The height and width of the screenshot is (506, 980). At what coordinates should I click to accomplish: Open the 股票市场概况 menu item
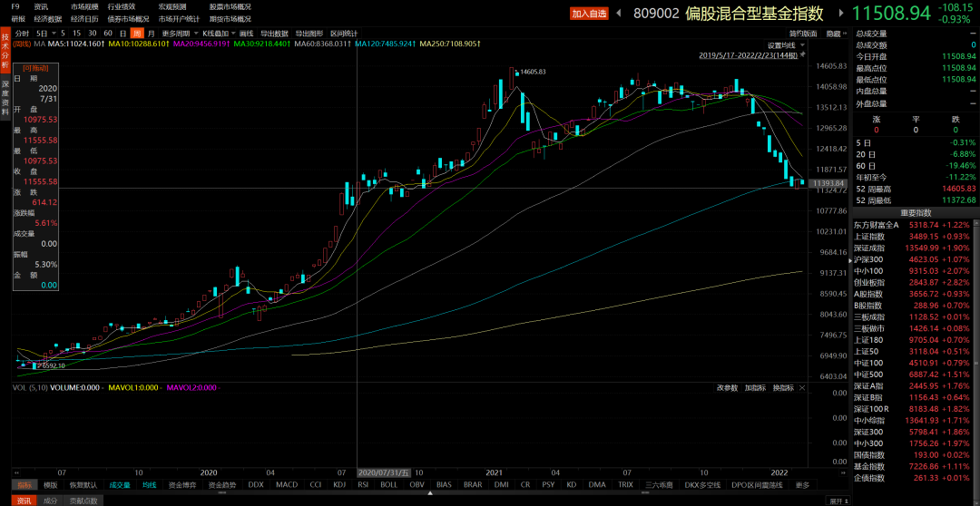pyautogui.click(x=230, y=7)
